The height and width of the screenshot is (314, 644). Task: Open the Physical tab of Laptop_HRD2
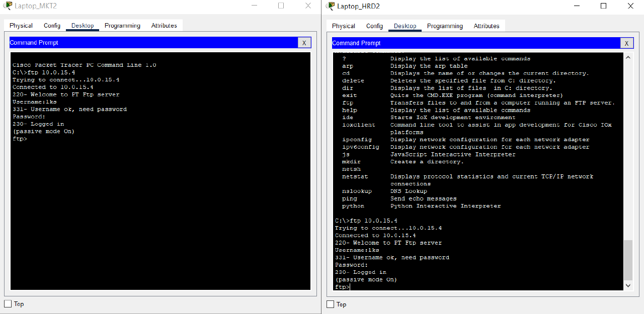(x=343, y=26)
